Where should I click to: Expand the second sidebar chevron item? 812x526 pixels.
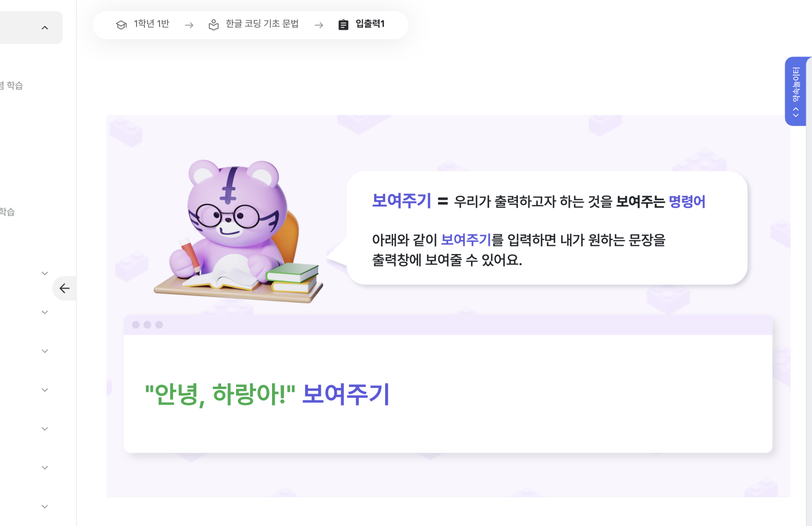point(45,312)
